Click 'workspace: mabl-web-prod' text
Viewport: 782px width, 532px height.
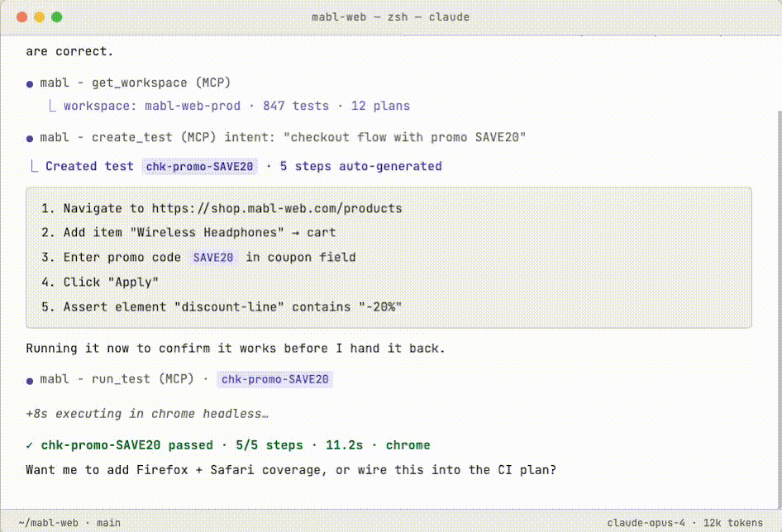pos(152,107)
